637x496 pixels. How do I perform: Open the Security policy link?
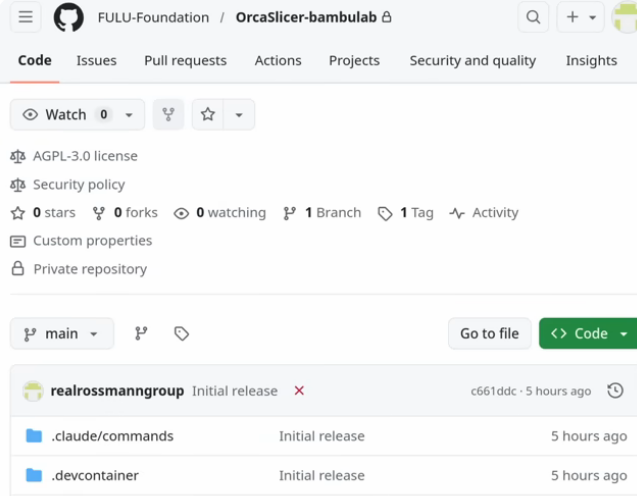(x=79, y=184)
